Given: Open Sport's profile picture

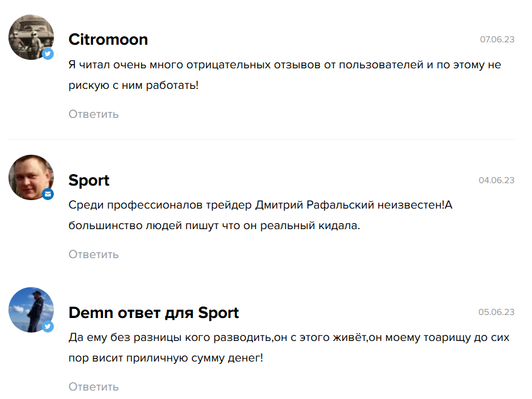Looking at the screenshot, I should 29,177.
